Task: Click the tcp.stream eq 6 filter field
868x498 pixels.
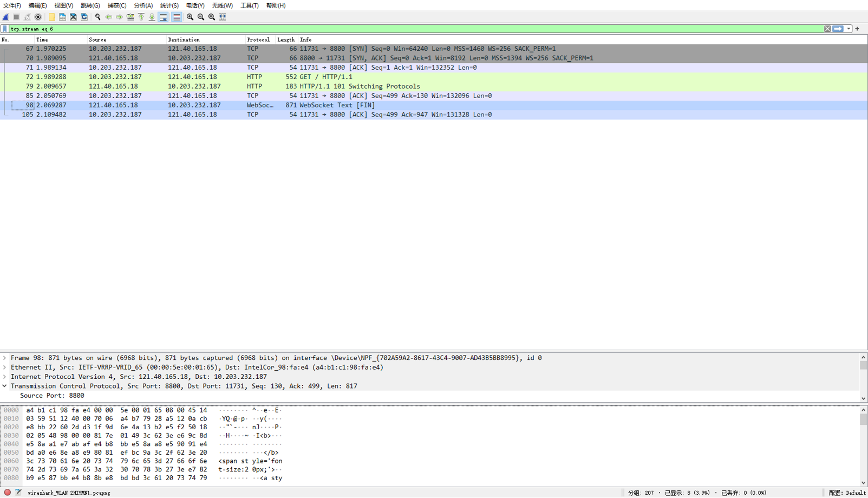Action: click(x=416, y=29)
